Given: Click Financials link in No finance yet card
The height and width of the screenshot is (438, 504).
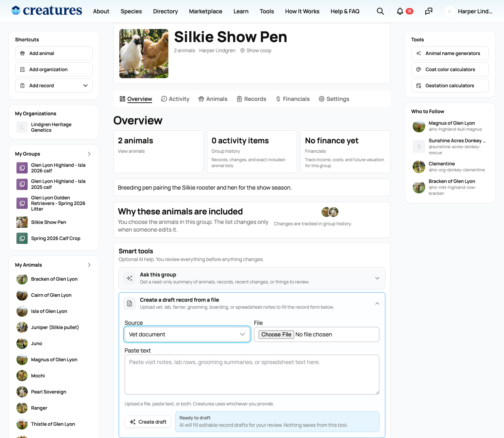Looking at the screenshot, I should pyautogui.click(x=315, y=151).
